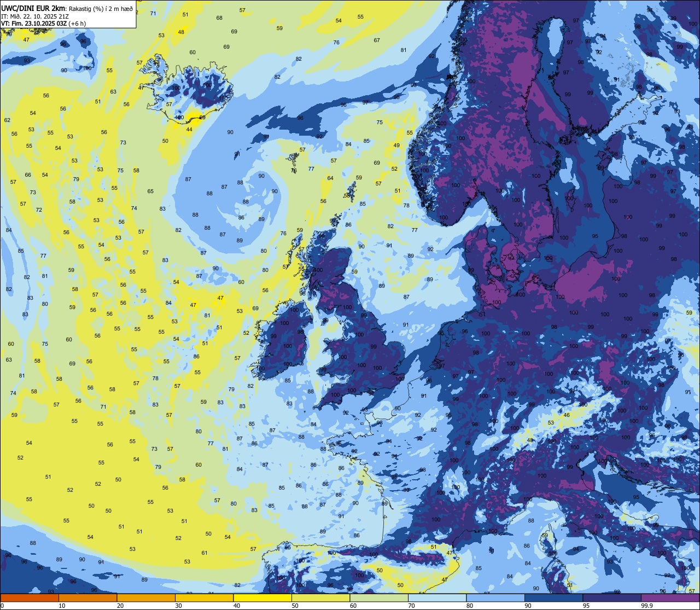Pick the purple above-99.9 legend segment
700x610 pixels.
(670, 597)
